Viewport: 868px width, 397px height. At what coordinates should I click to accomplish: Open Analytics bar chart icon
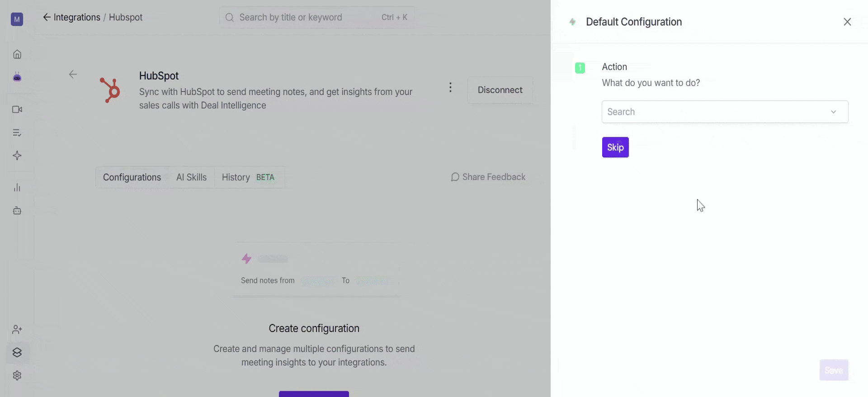pos(17,188)
